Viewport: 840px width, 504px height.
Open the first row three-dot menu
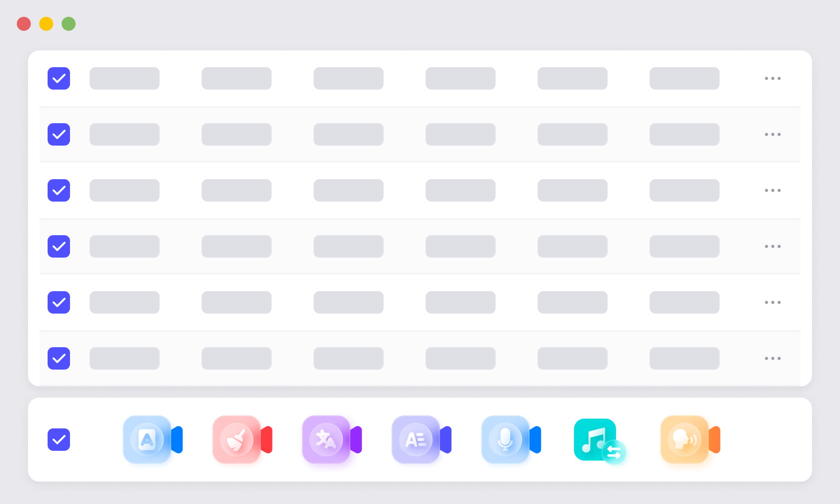[773, 78]
